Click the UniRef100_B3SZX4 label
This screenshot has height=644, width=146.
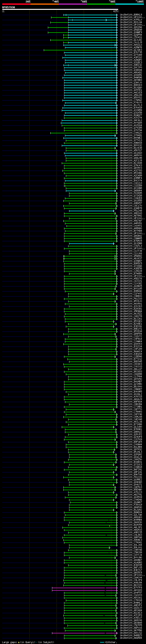pos(131,347)
